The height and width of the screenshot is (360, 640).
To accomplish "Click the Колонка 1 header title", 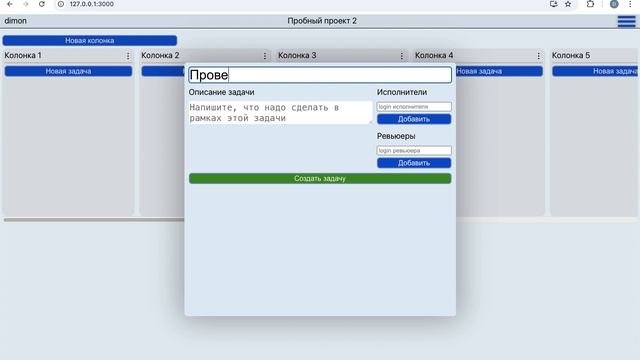I will click(23, 55).
